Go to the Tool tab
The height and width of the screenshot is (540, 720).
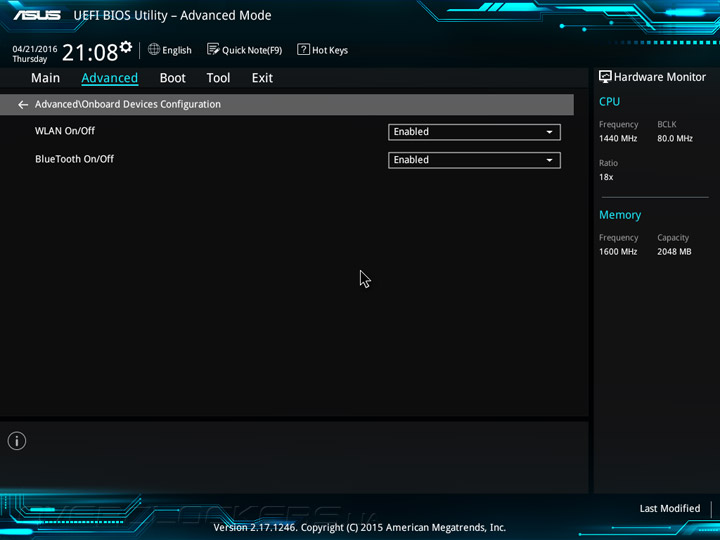tap(218, 78)
